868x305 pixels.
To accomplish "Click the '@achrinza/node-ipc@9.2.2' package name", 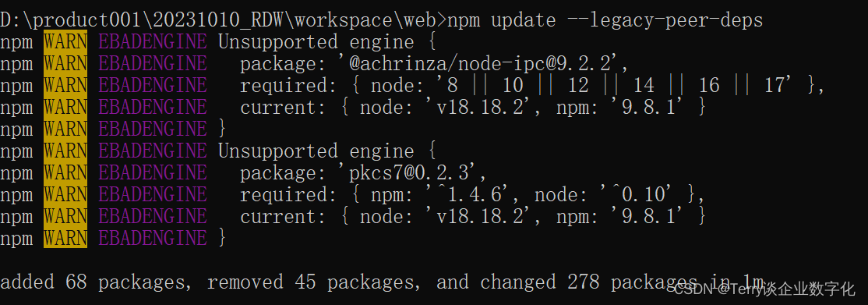I will tap(480, 64).
